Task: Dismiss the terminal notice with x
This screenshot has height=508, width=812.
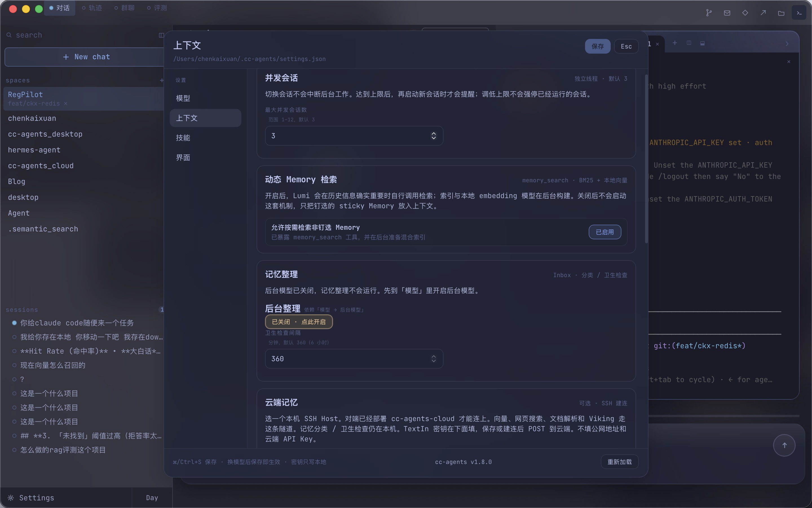Action: click(789, 62)
